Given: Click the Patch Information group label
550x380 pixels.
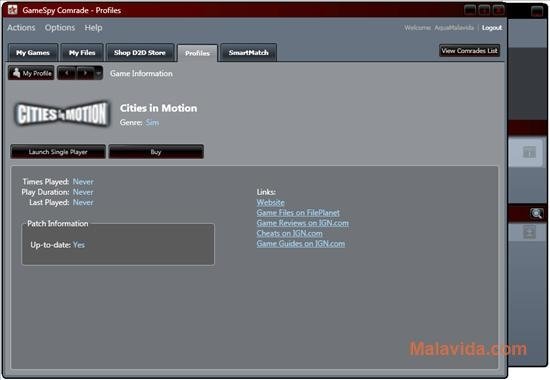Looking at the screenshot, I should point(58,224).
